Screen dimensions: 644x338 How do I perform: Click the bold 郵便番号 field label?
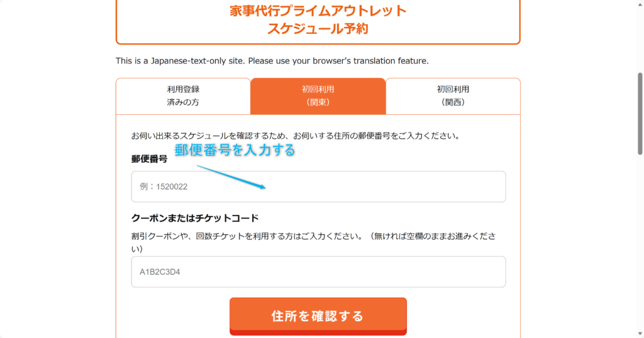click(149, 160)
